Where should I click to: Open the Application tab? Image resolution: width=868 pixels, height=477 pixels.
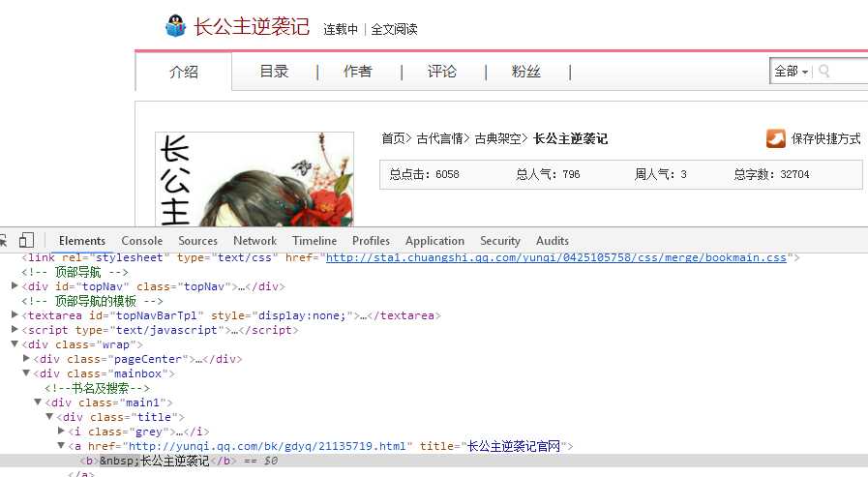point(434,241)
